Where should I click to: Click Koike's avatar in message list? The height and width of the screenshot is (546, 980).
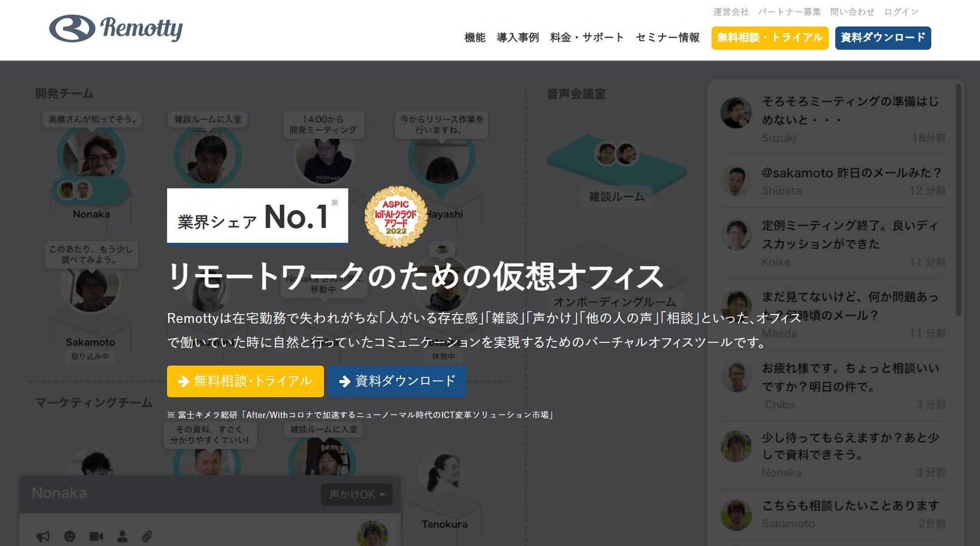click(736, 235)
